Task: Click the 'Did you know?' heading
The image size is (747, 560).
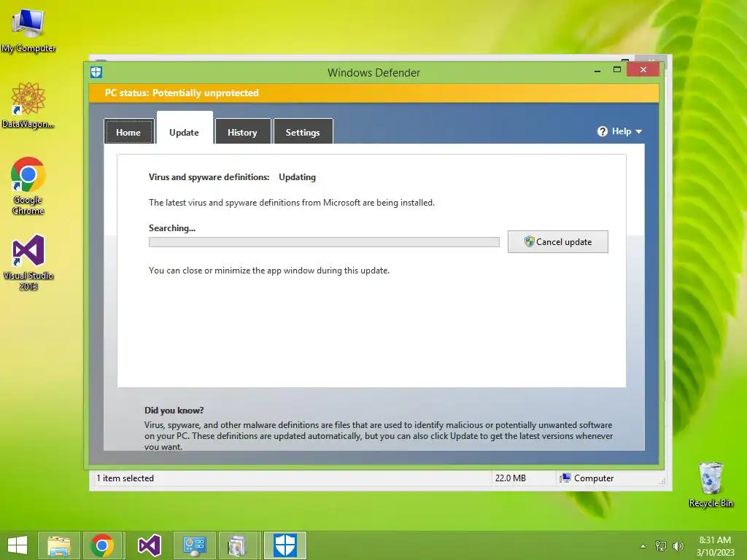Action: [x=174, y=411]
